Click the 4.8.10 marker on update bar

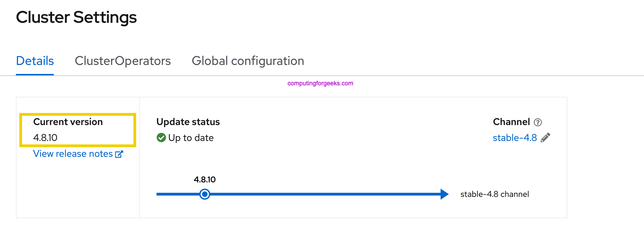click(x=205, y=194)
